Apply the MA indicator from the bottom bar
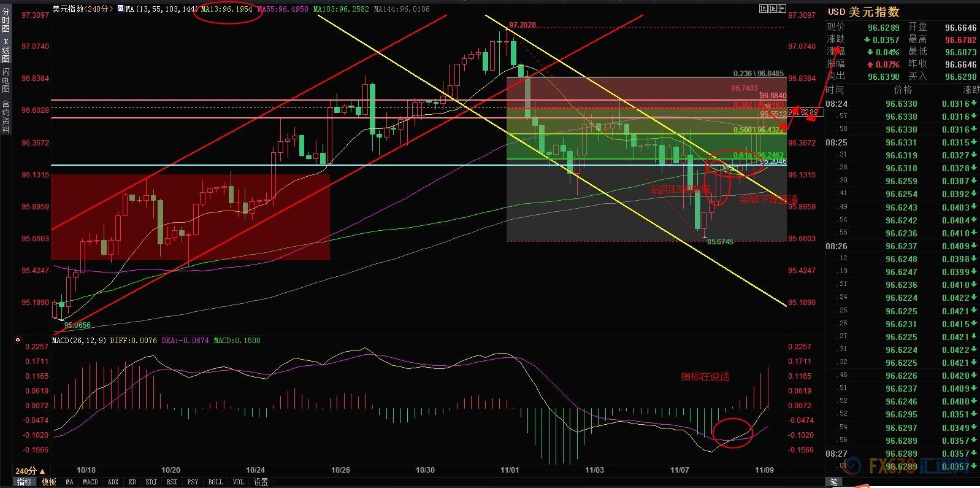The image size is (980, 488). click(69, 482)
